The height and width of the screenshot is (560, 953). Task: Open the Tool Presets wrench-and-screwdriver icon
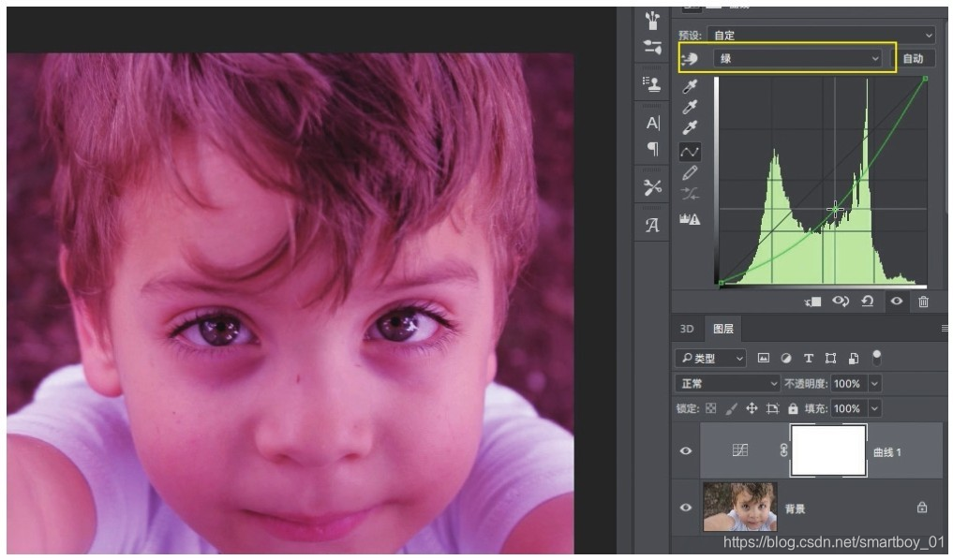pos(653,187)
